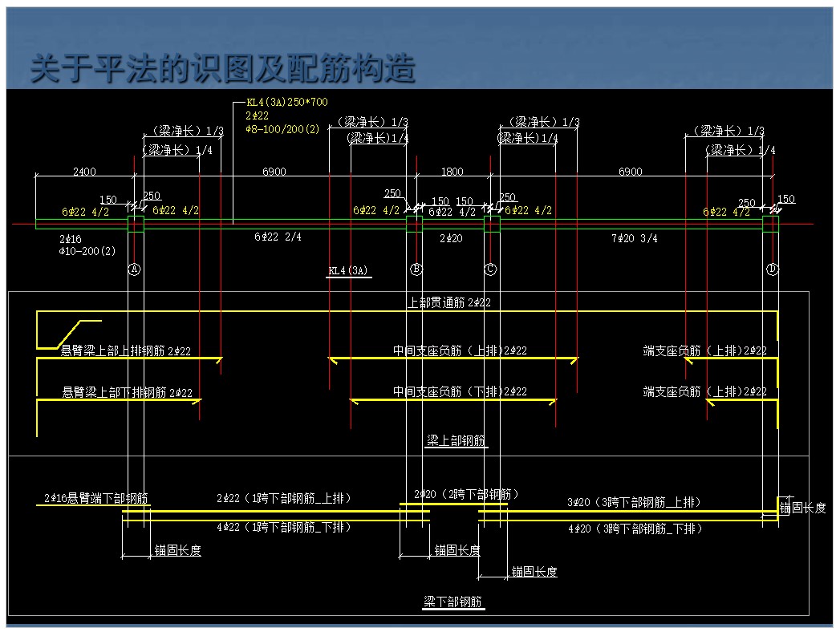Select the 2⌀16悬臂端下部钢筋 label

[96, 498]
